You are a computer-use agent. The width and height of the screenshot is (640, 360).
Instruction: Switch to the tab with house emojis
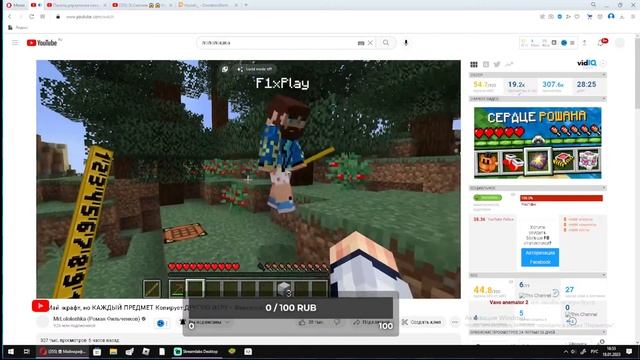pyautogui.click(x=141, y=5)
